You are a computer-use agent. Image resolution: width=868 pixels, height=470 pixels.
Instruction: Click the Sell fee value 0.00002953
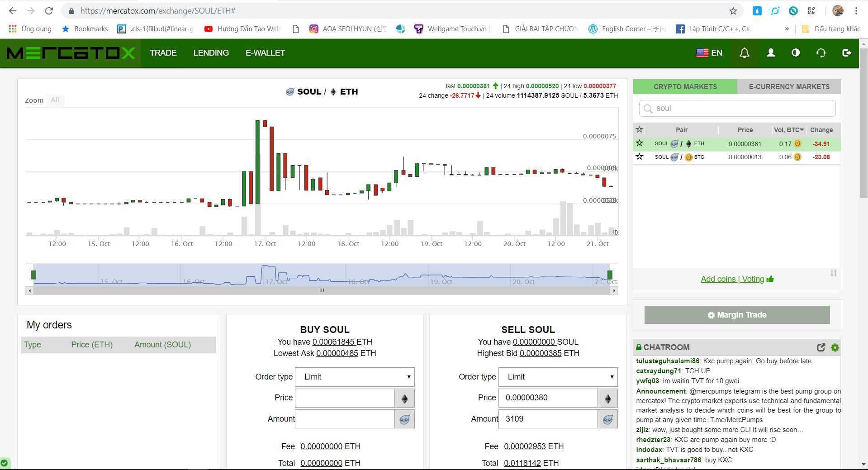(525, 447)
